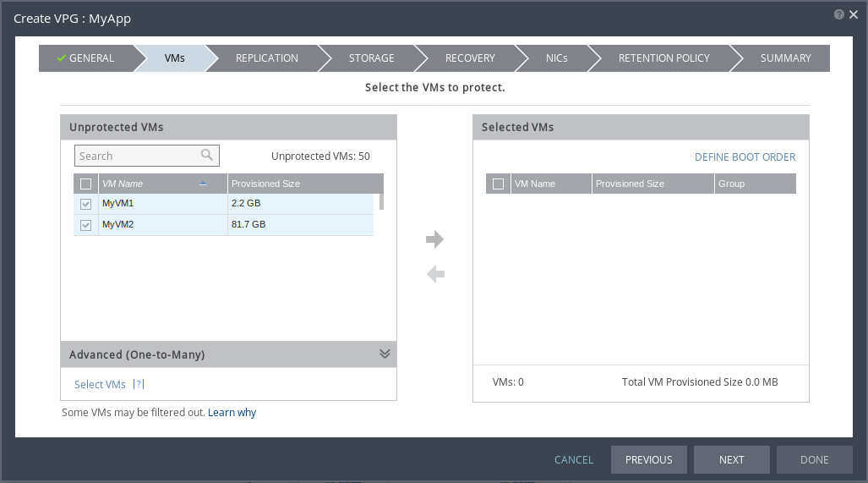Open the Learn why link
This screenshot has width=868, height=483.
click(232, 413)
